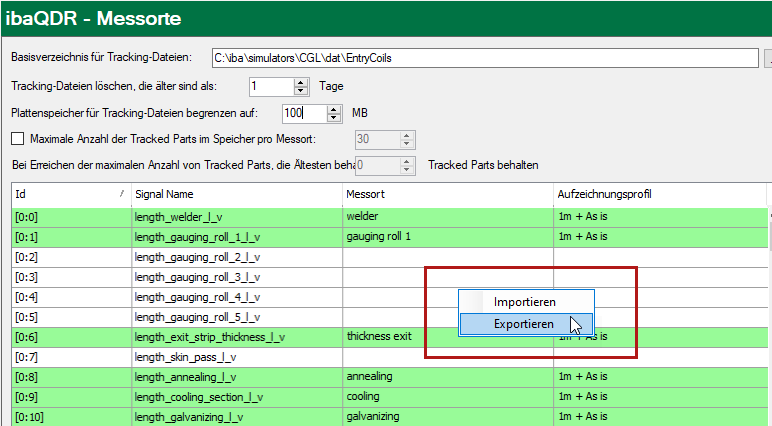Click the days field showing 1

[271, 87]
